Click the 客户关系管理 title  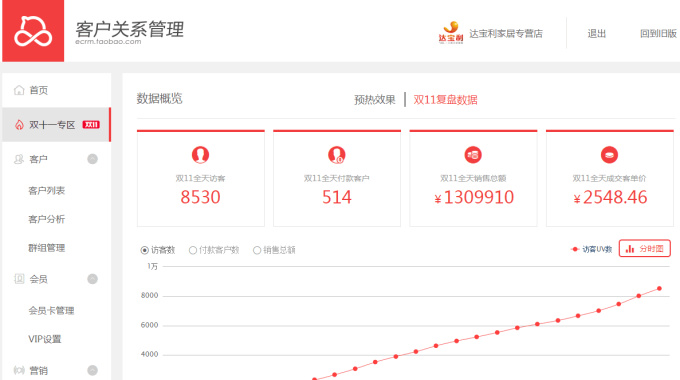(x=130, y=29)
